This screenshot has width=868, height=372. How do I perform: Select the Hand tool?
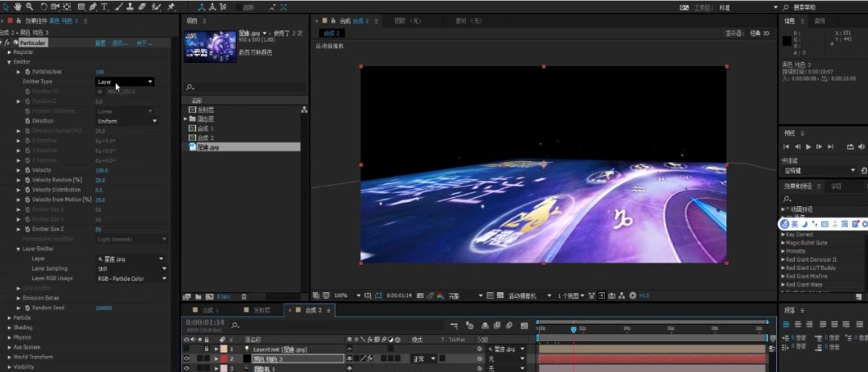coord(17,6)
